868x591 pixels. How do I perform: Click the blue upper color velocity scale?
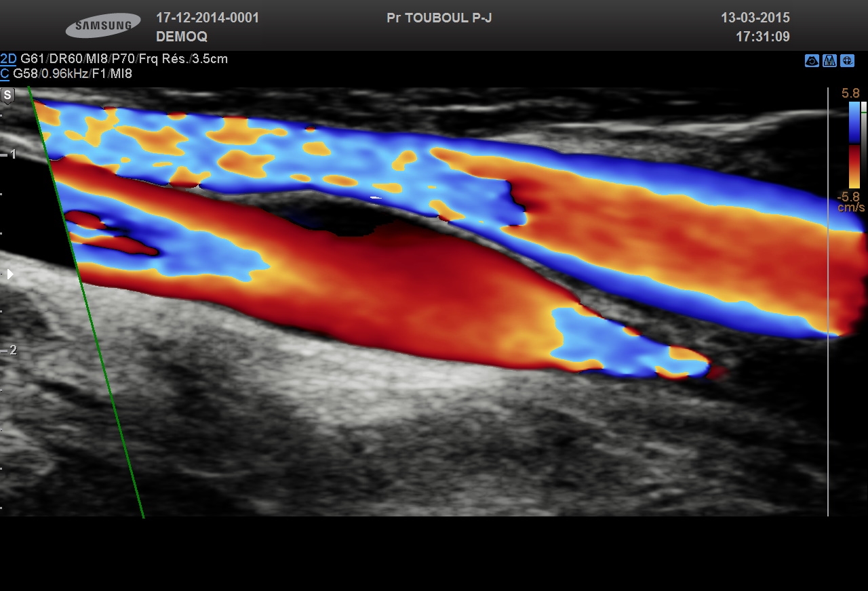(854, 123)
